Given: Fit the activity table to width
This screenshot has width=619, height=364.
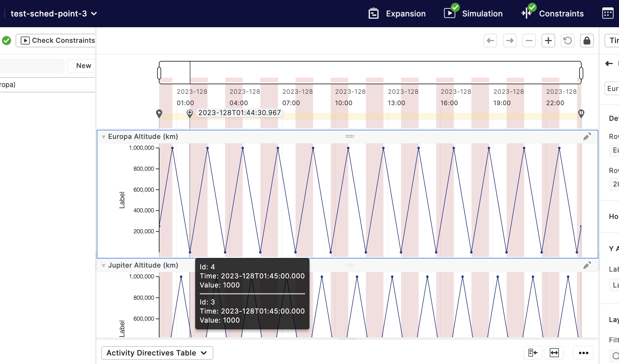Looking at the screenshot, I should [x=554, y=353].
